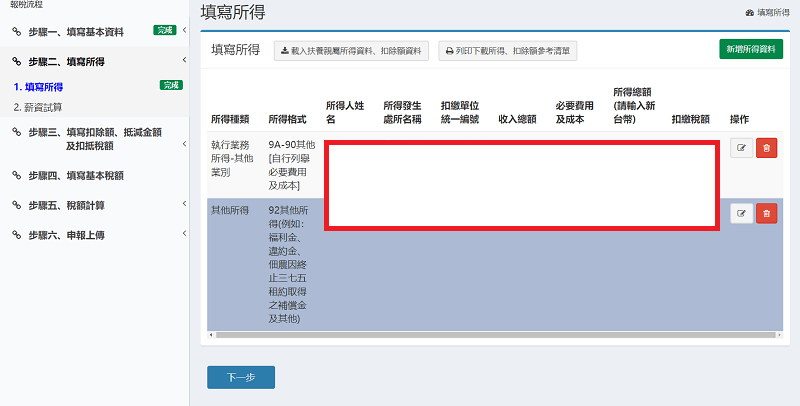Open step one 填寫基本資料 in sidebar
This screenshot has width=800, height=406.
pyautogui.click(x=76, y=32)
